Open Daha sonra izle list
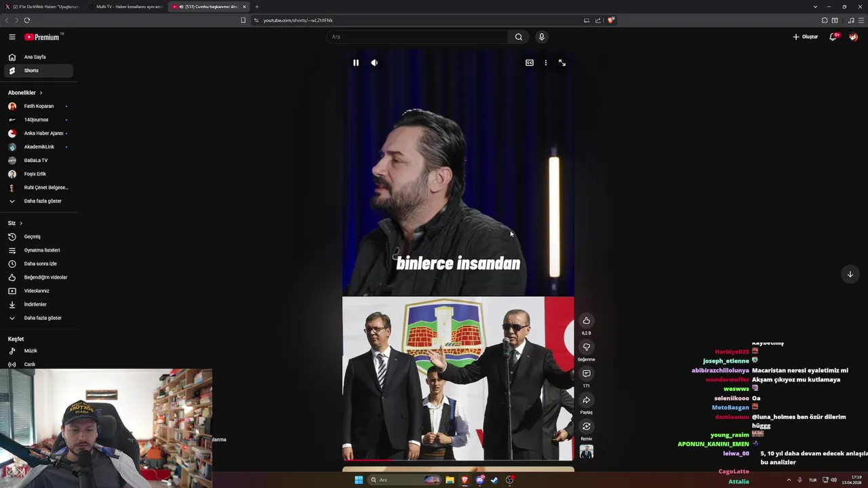Image resolution: width=868 pixels, height=488 pixels. [39, 264]
